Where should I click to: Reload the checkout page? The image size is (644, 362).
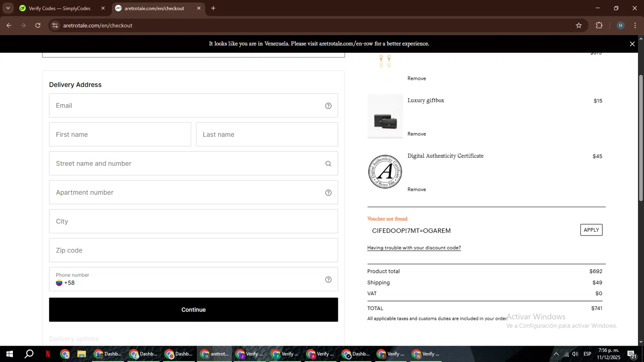[x=38, y=25]
